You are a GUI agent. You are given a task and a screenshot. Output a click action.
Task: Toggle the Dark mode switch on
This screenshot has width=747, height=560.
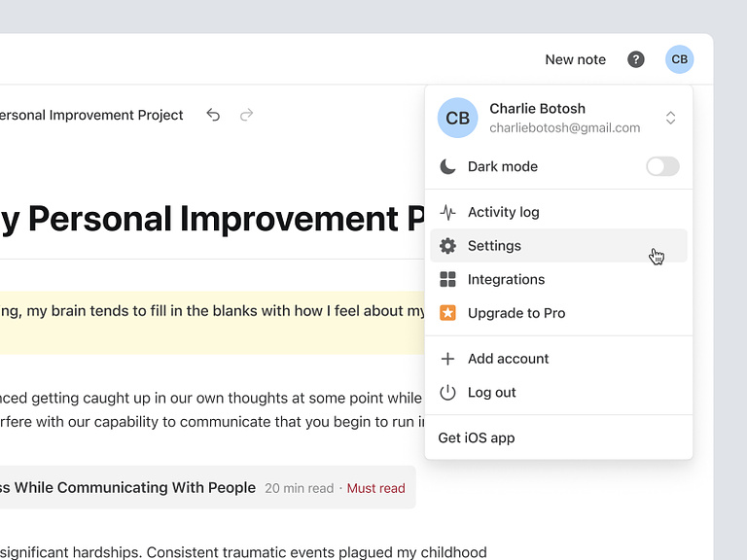[662, 166]
